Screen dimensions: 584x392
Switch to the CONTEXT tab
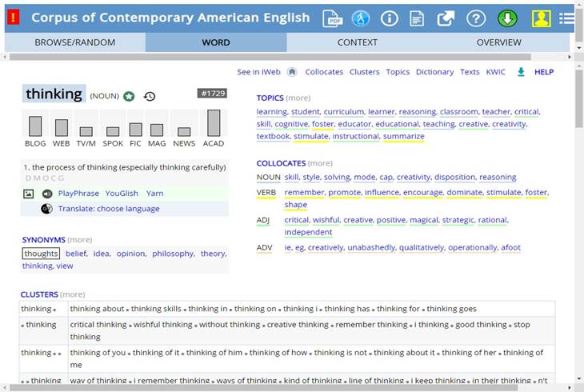[x=357, y=42]
